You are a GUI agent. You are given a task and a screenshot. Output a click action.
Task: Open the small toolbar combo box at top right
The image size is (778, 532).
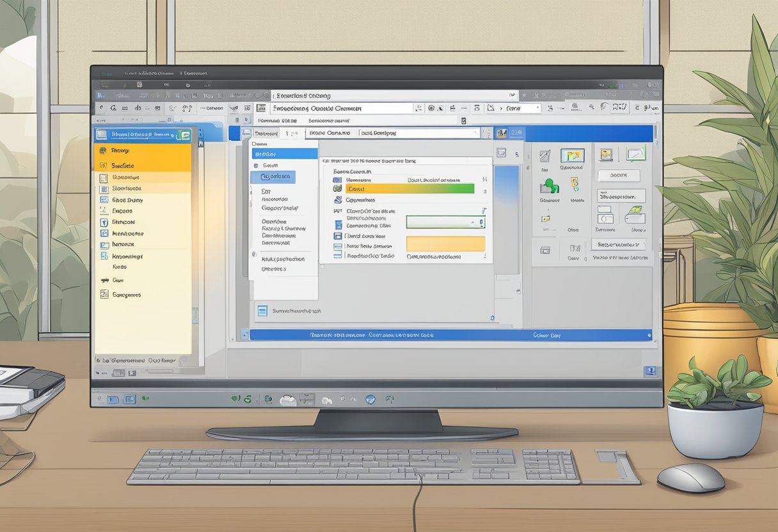(x=522, y=109)
